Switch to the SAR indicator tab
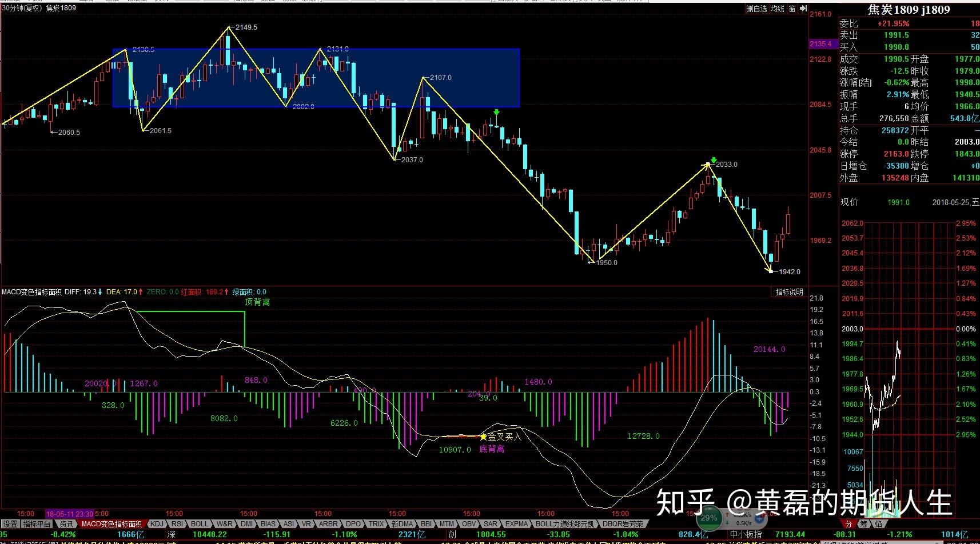The height and width of the screenshot is (544, 980). pyautogui.click(x=490, y=523)
